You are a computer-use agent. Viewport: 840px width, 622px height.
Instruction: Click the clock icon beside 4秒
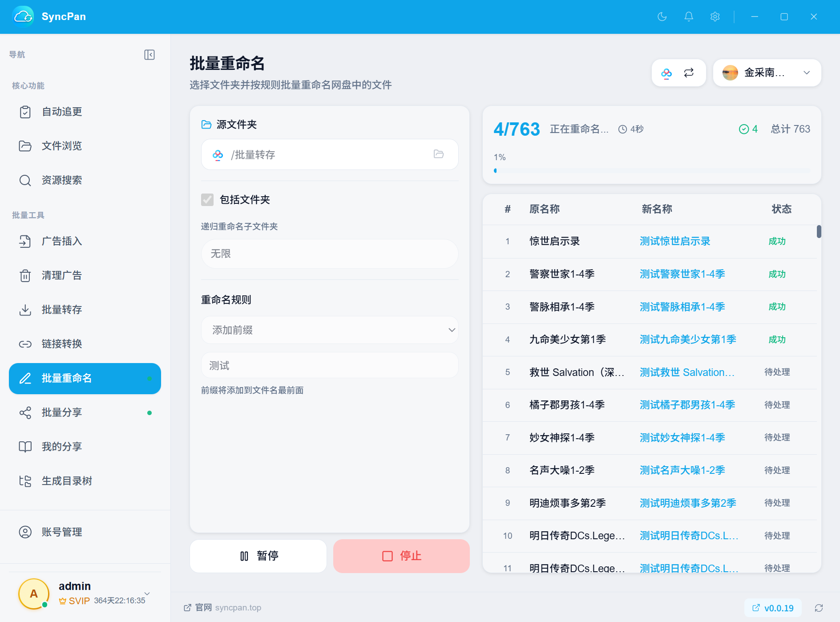click(622, 129)
